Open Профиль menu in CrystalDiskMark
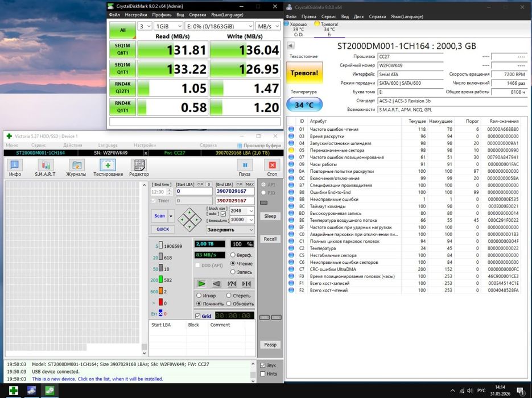This screenshot has height=398, width=532. coord(162,15)
